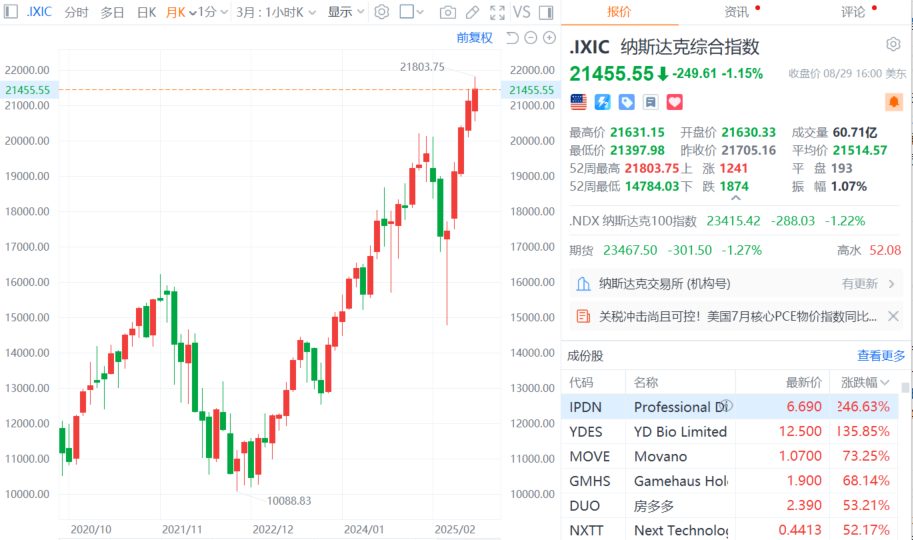Click the 最新价 column header
Viewport: 913px width, 540px height.
click(804, 383)
